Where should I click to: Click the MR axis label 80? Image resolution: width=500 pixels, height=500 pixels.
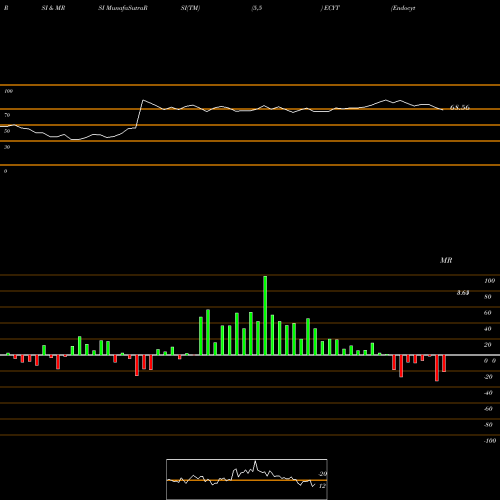(488, 297)
